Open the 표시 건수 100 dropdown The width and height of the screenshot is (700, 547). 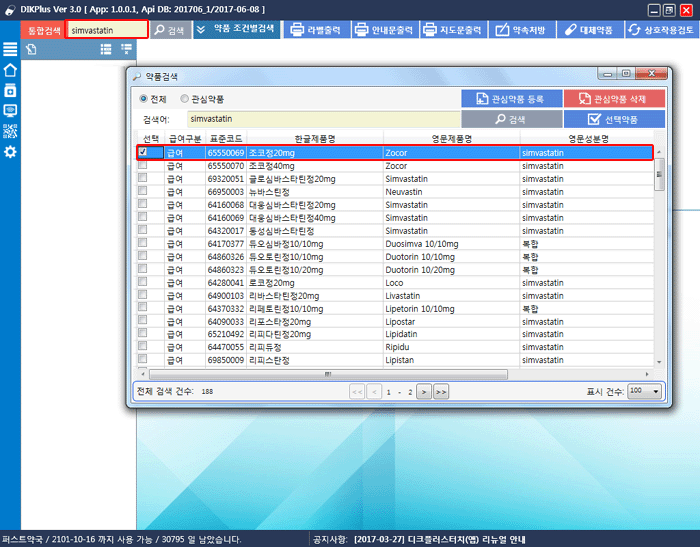(644, 391)
